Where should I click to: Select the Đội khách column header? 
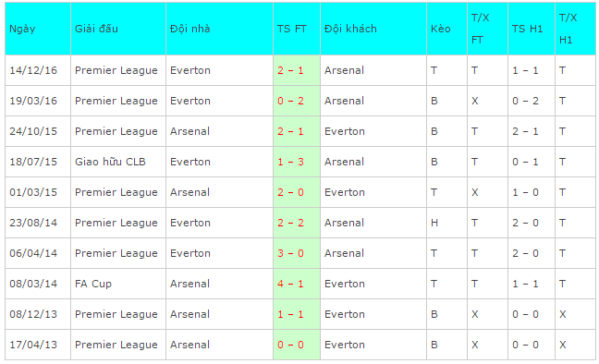[373, 29]
